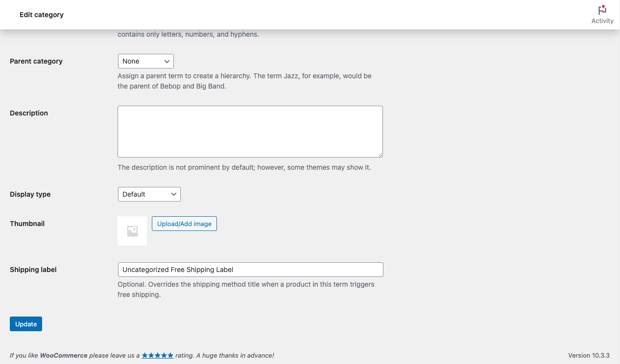Click the Display type field label

click(30, 194)
